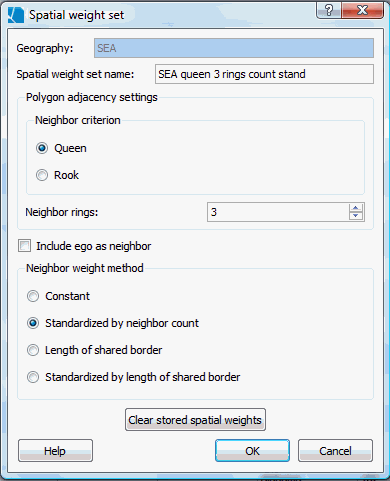Confirm with the OK button

tap(252, 451)
